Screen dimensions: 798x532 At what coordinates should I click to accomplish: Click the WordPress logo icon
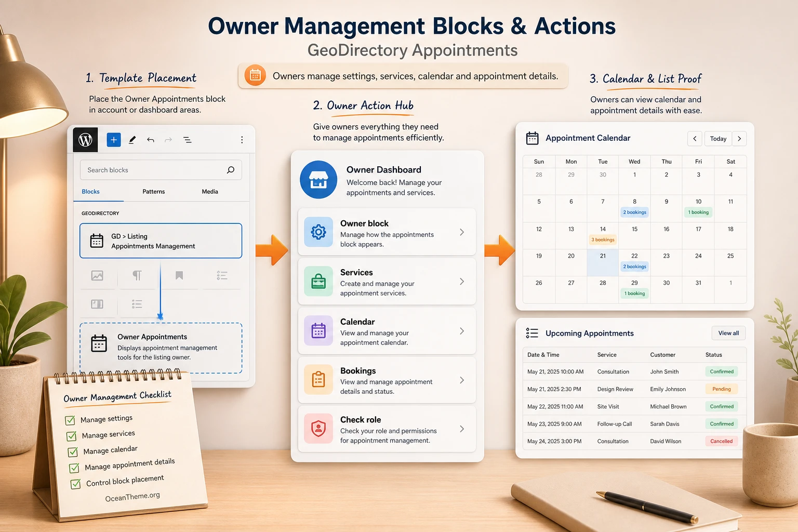(x=85, y=140)
